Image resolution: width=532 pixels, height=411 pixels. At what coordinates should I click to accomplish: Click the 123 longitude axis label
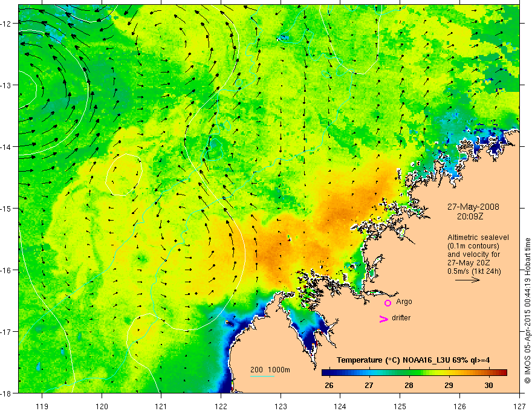coord(281,406)
